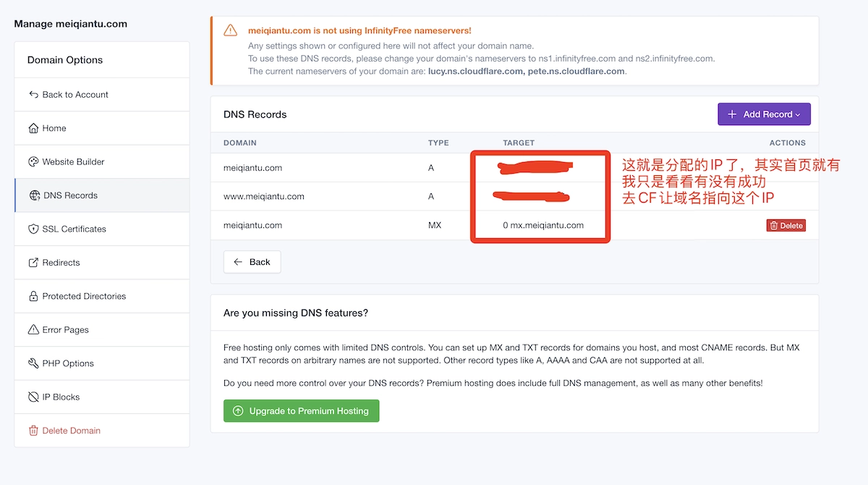868x485 pixels.
Task: Click the Redirects external-link icon
Action: tap(33, 263)
